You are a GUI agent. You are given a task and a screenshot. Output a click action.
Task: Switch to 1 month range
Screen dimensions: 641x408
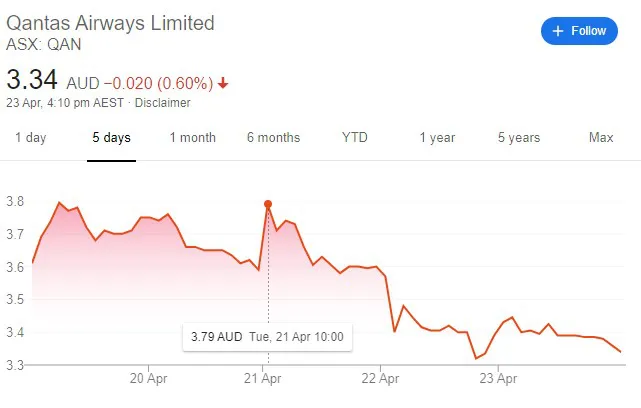(192, 138)
